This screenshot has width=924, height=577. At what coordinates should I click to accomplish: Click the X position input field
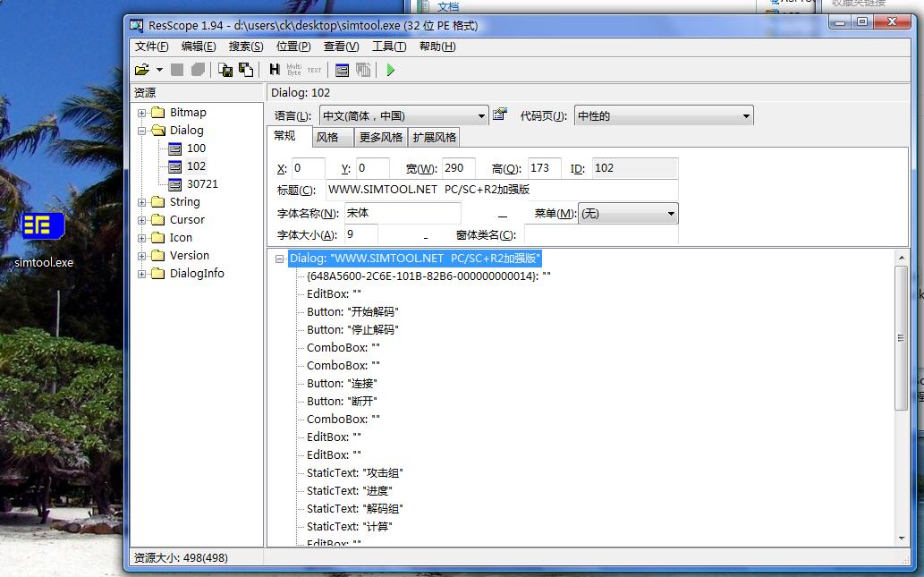point(308,168)
